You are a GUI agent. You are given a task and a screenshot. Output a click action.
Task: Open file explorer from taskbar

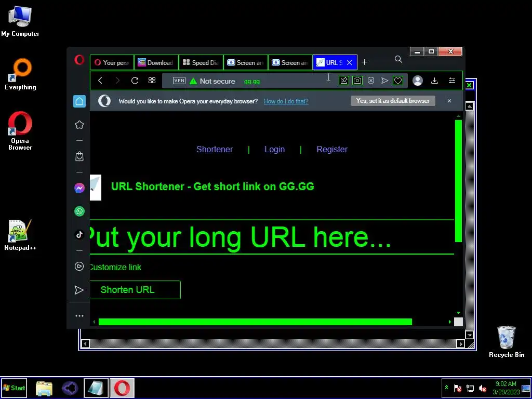44,388
